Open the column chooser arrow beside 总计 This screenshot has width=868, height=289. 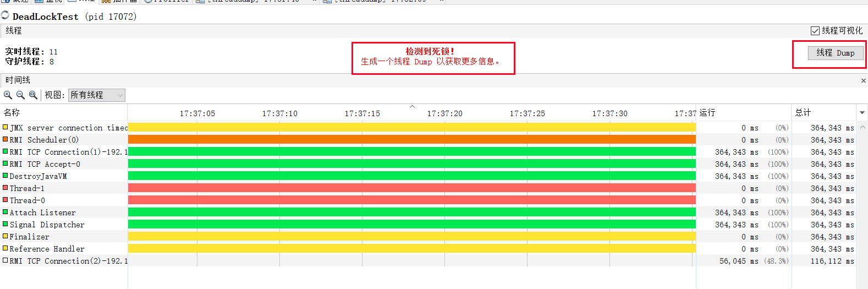pyautogui.click(x=862, y=113)
